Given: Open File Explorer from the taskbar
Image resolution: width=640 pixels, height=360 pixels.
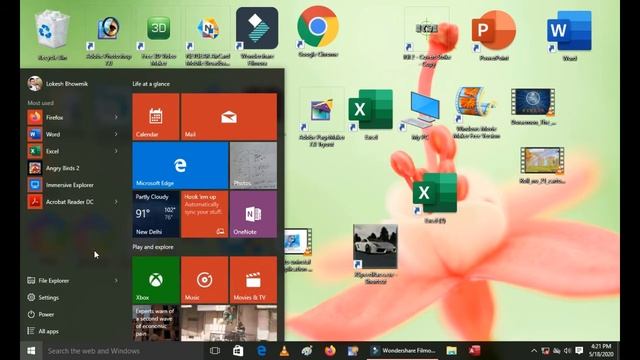Looking at the screenshot, I should tap(451, 351).
